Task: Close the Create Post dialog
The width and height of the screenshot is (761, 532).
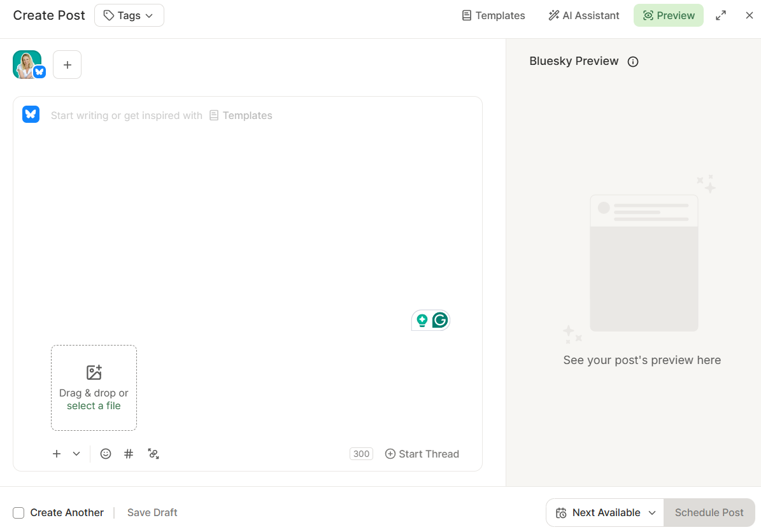Action: pyautogui.click(x=750, y=15)
